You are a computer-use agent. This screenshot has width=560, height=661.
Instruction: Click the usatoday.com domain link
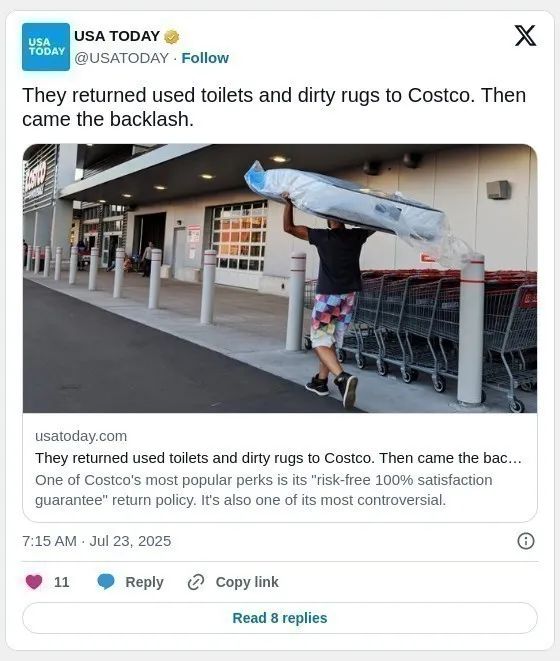click(81, 436)
